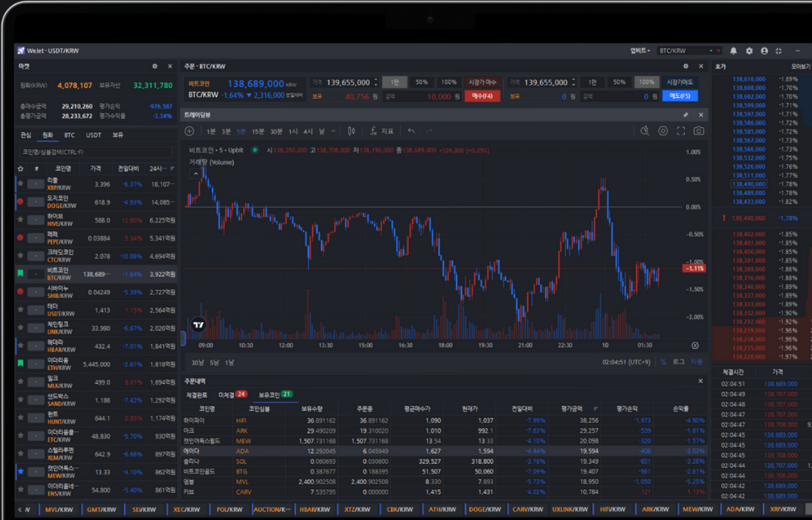
Task: Collapse the chart legend chevron
Action: pyautogui.click(x=195, y=174)
